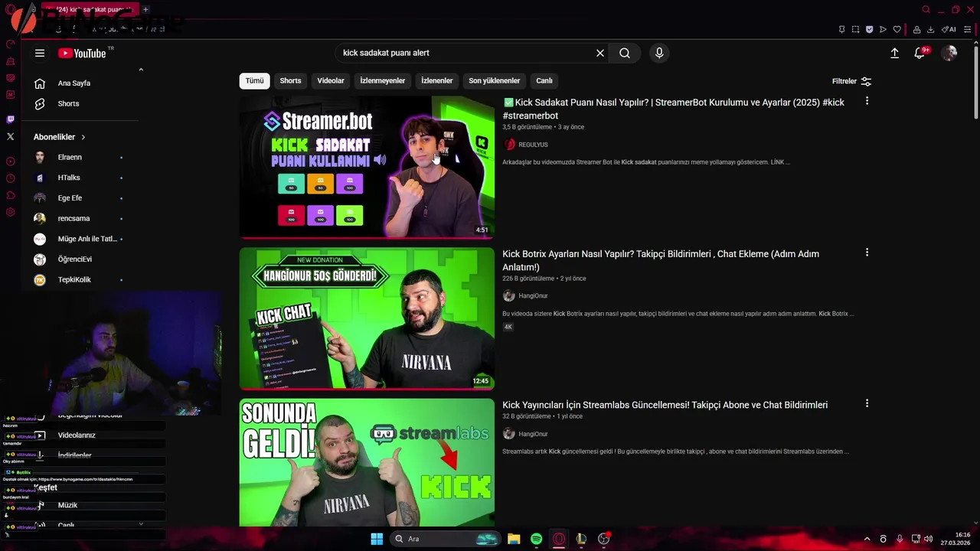Open the Streamlabs Güncellemesi video title
The width and height of the screenshot is (980, 551).
(x=665, y=405)
